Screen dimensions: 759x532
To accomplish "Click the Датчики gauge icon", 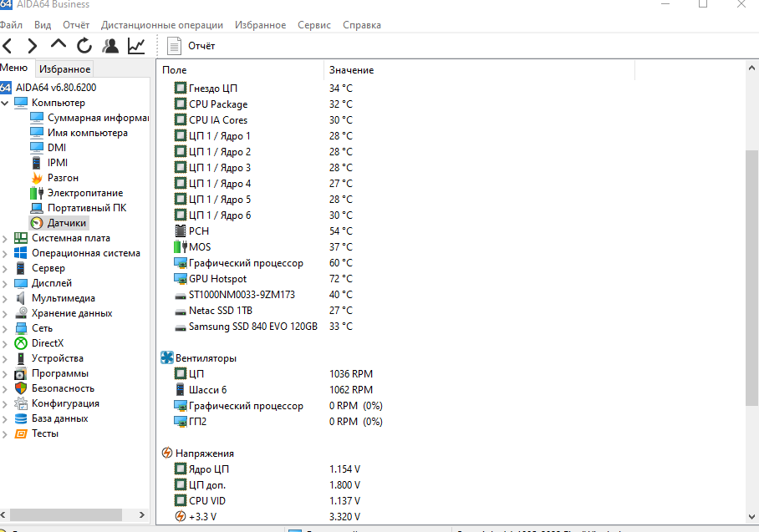I will pos(37,223).
